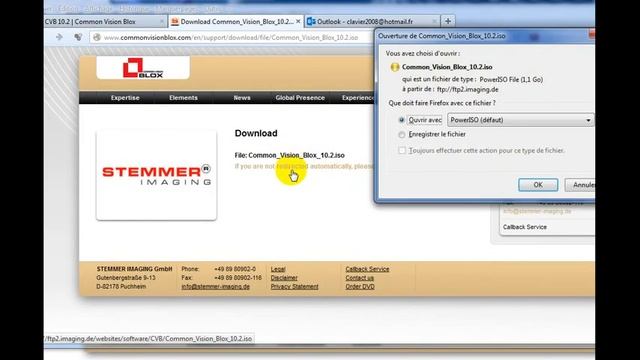Open the Callback Service sidebar item
This screenshot has height=360, width=640.
(x=524, y=227)
